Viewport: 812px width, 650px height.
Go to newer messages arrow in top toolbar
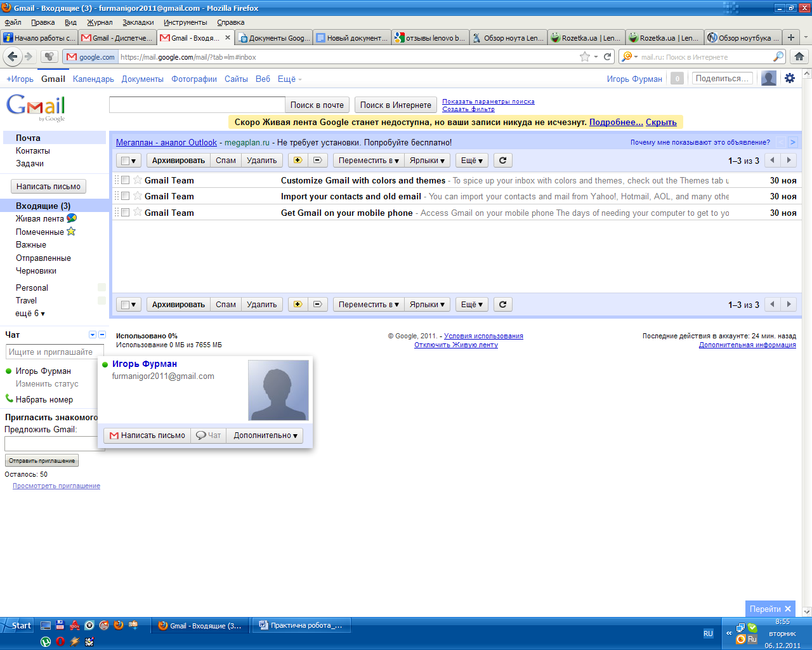(x=772, y=161)
